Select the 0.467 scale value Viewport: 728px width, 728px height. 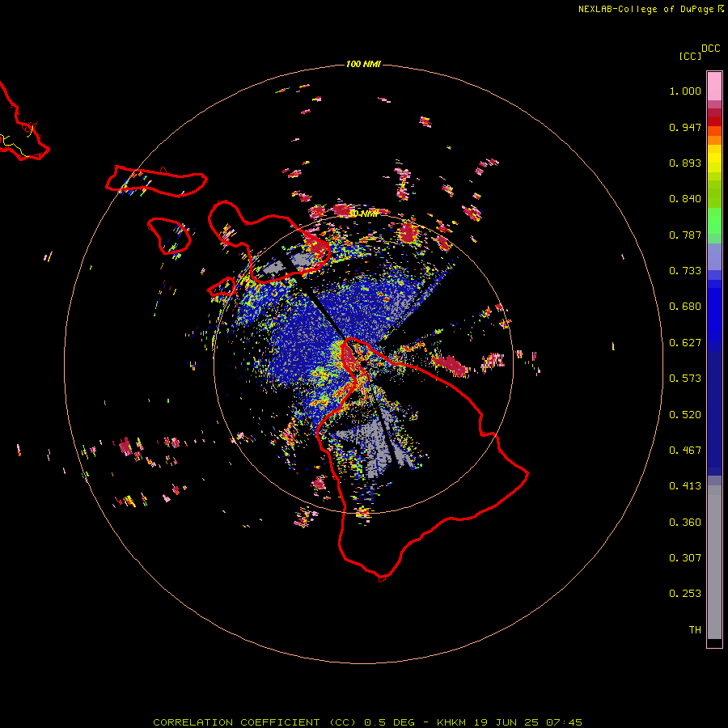685,451
